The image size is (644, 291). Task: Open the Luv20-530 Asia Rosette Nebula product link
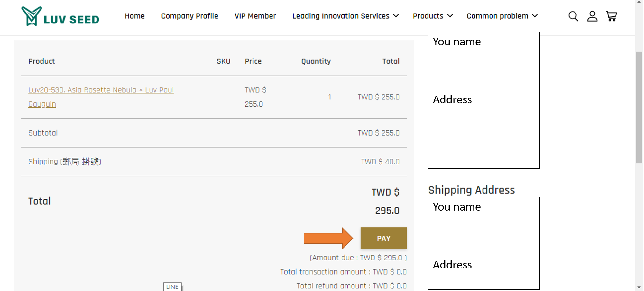pyautogui.click(x=101, y=97)
